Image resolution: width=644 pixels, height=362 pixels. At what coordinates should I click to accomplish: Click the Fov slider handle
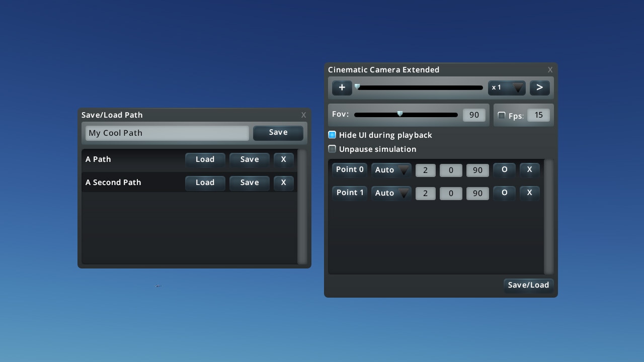(x=400, y=114)
